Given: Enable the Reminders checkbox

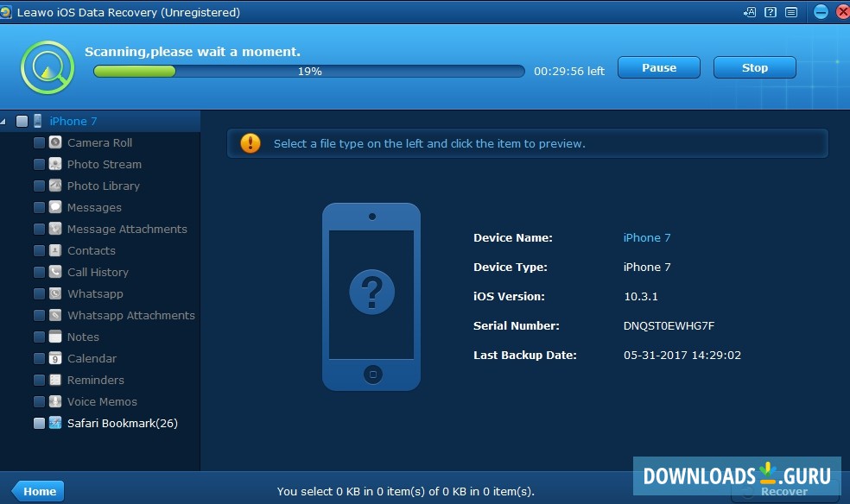Looking at the screenshot, I should pyautogui.click(x=39, y=380).
